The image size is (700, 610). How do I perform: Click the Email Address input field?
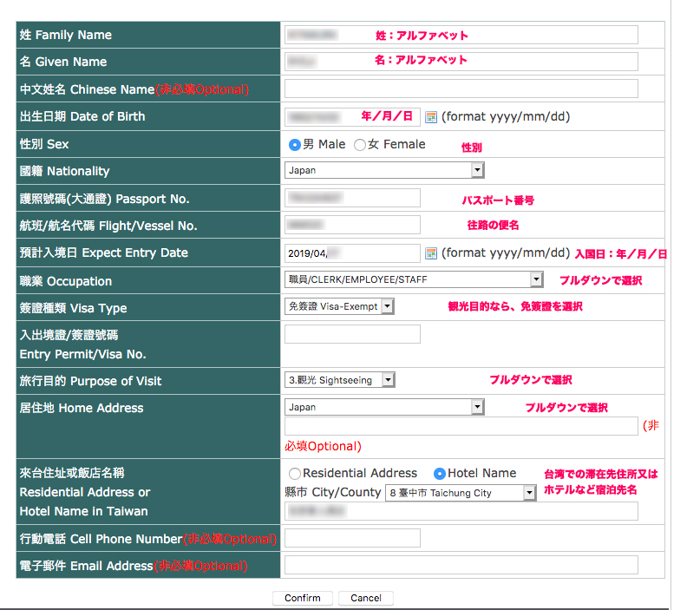tap(461, 566)
